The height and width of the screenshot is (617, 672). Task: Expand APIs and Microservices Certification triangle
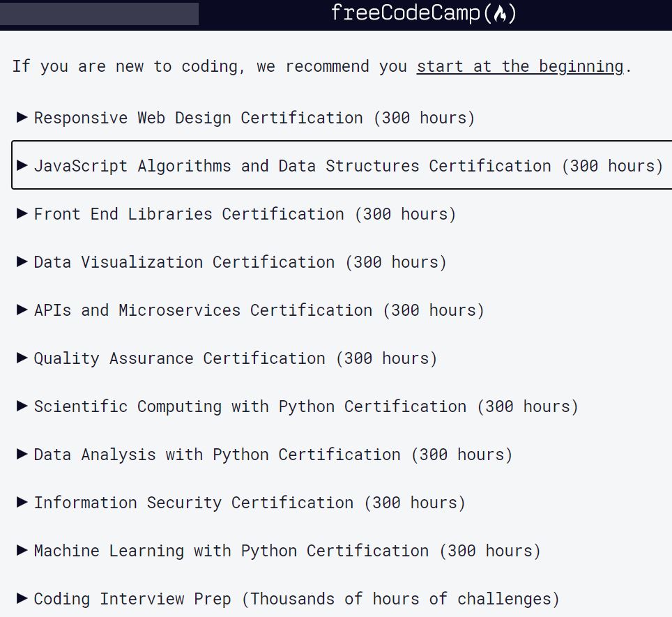[x=22, y=310]
